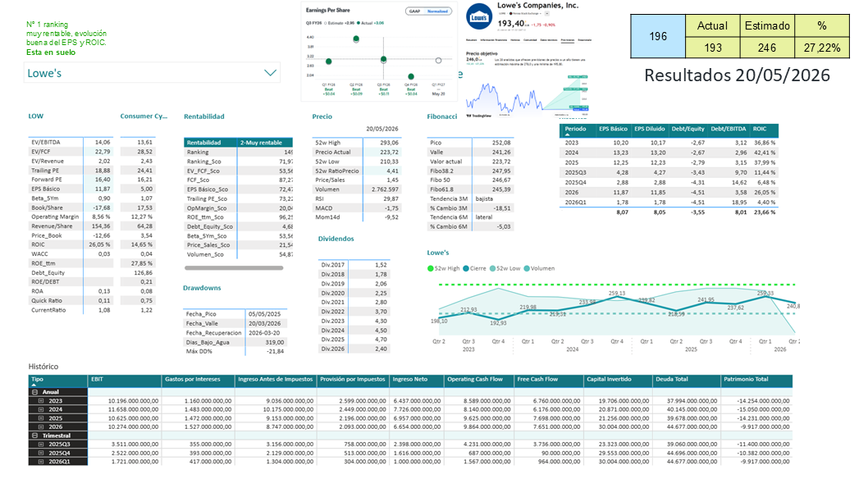
Task: Click the Fecha_Pico date 05/05/2025
Action: [265, 313]
